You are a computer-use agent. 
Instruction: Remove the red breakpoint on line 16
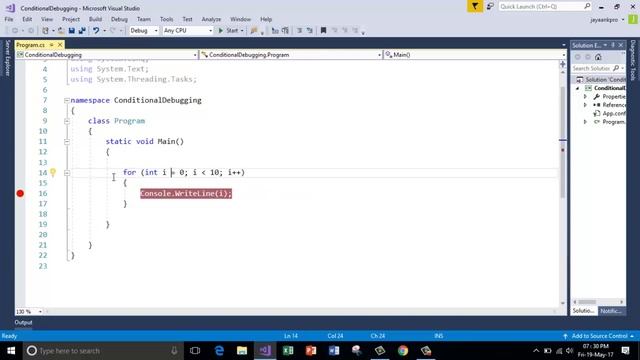tap(20, 193)
